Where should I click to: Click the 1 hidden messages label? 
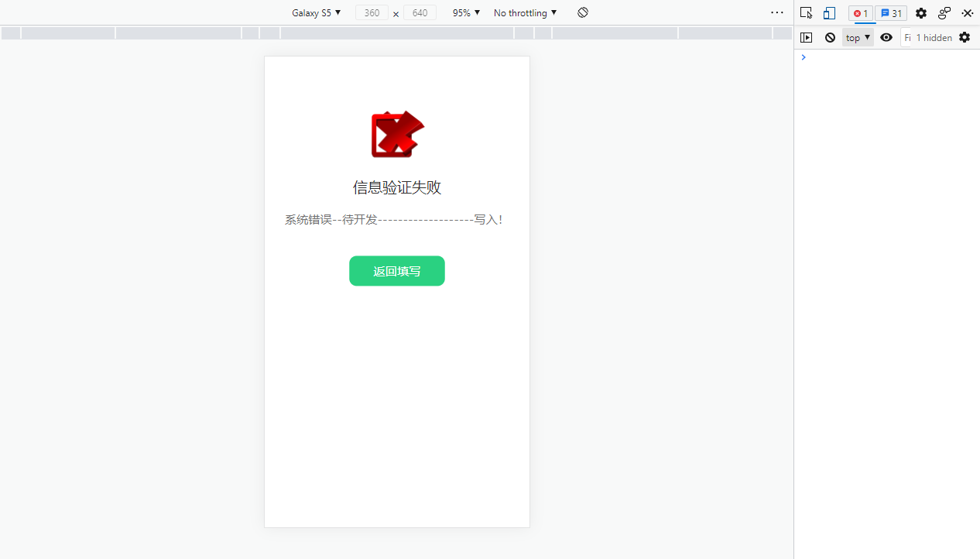[x=934, y=37]
